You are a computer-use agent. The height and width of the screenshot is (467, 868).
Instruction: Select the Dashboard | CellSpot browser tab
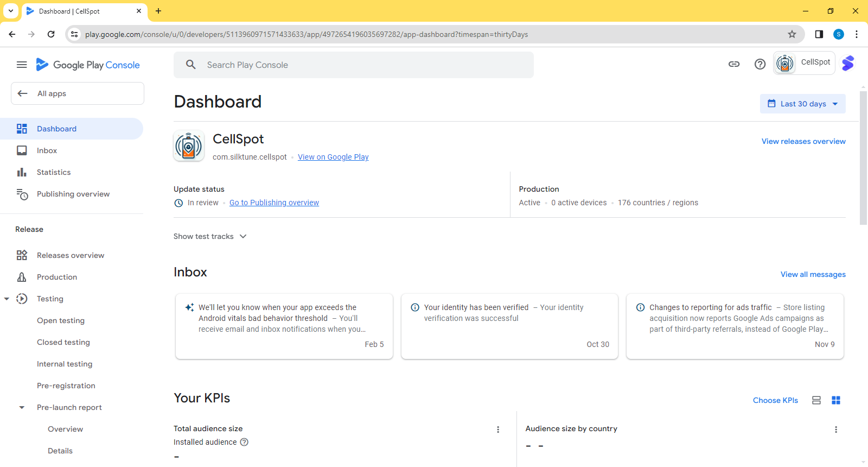point(84,11)
